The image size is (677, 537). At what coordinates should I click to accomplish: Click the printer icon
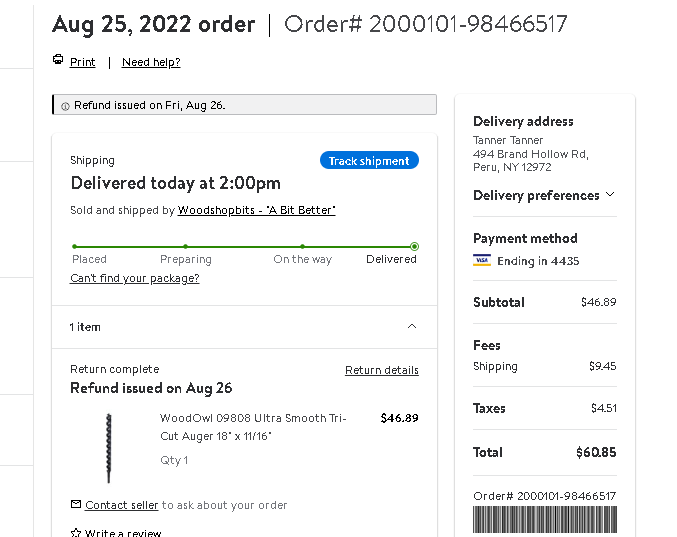pyautogui.click(x=58, y=59)
